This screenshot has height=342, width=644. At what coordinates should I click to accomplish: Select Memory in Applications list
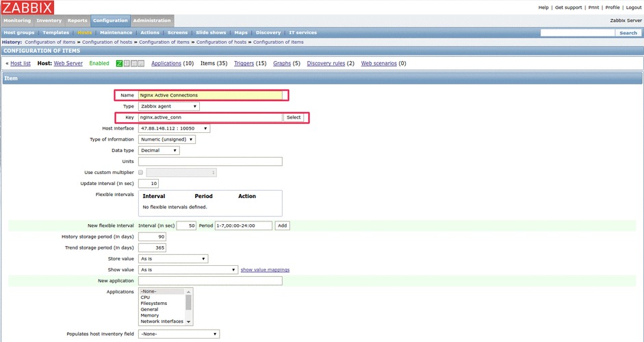[162, 315]
